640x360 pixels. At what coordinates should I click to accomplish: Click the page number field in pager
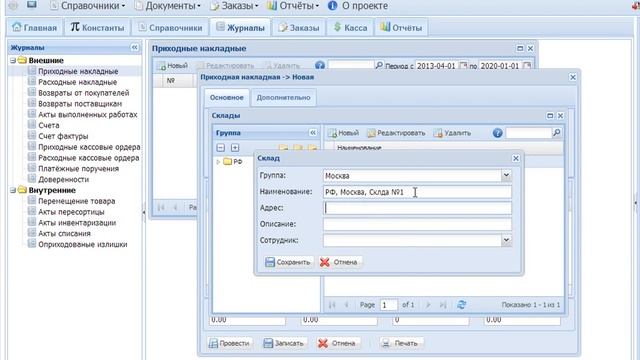coord(388,305)
